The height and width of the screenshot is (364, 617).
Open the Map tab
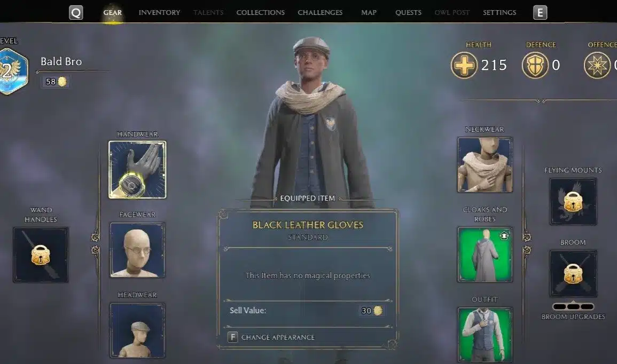point(369,13)
